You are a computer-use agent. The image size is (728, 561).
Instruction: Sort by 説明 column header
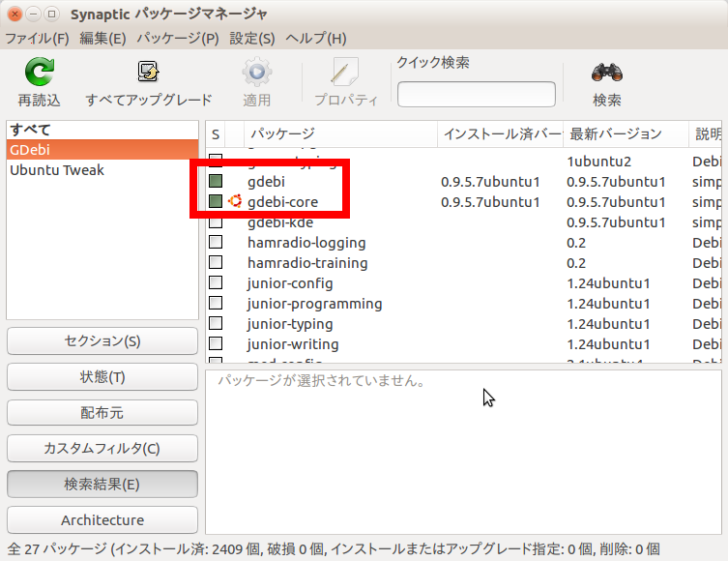pyautogui.click(x=706, y=134)
